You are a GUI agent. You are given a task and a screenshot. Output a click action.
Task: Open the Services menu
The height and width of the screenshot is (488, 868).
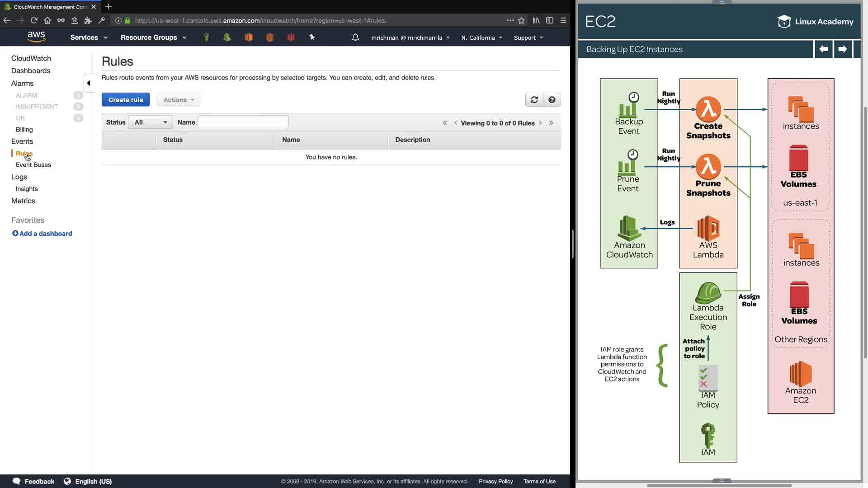pos(89,38)
